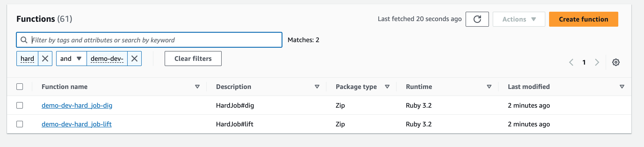
Task: Open the 'and' filter operator dropdown
Action: pyautogui.click(x=71, y=59)
